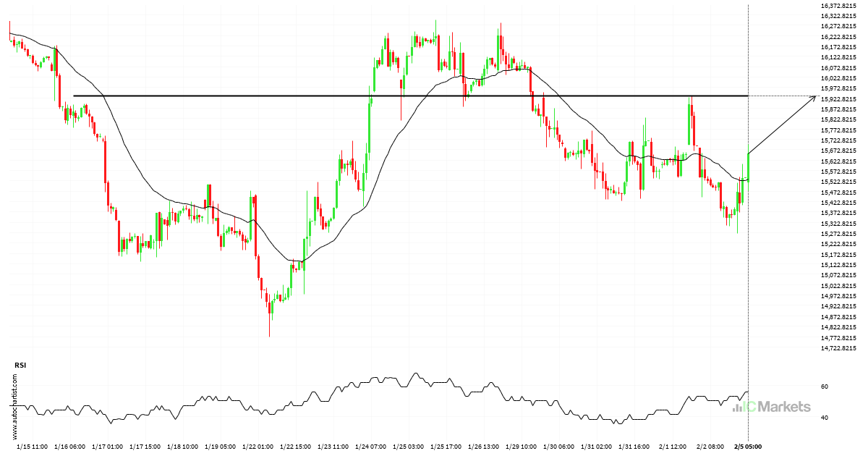This screenshot has height=456, width=868.
Task: Select the 1/26 13:00 time axis label
Action: pyautogui.click(x=485, y=447)
